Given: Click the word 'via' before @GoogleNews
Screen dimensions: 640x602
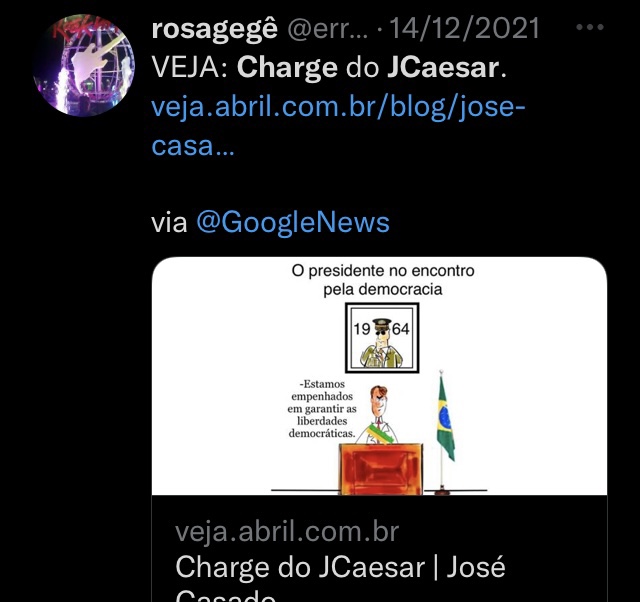Looking at the screenshot, I should coord(169,223).
